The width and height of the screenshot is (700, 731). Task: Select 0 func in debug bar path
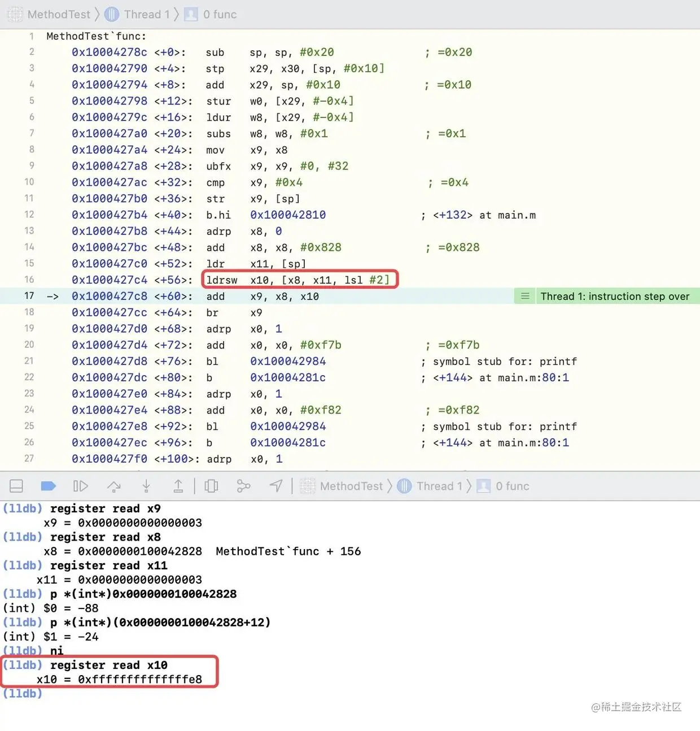513,486
